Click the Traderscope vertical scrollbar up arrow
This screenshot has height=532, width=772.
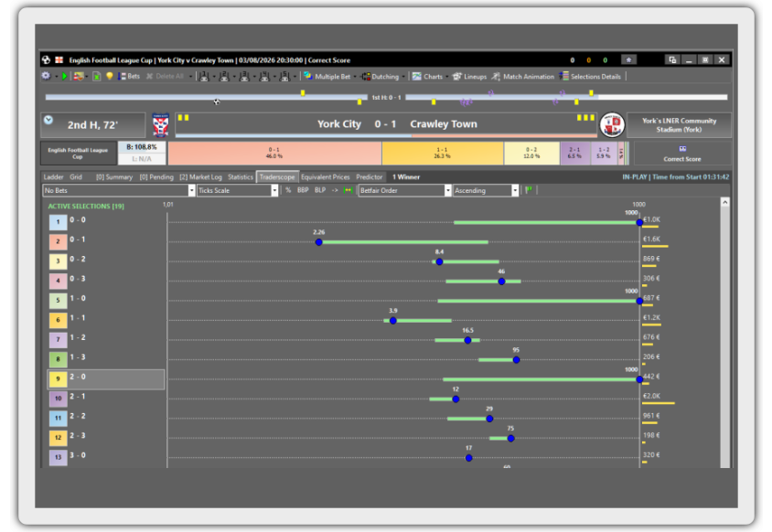(724, 202)
